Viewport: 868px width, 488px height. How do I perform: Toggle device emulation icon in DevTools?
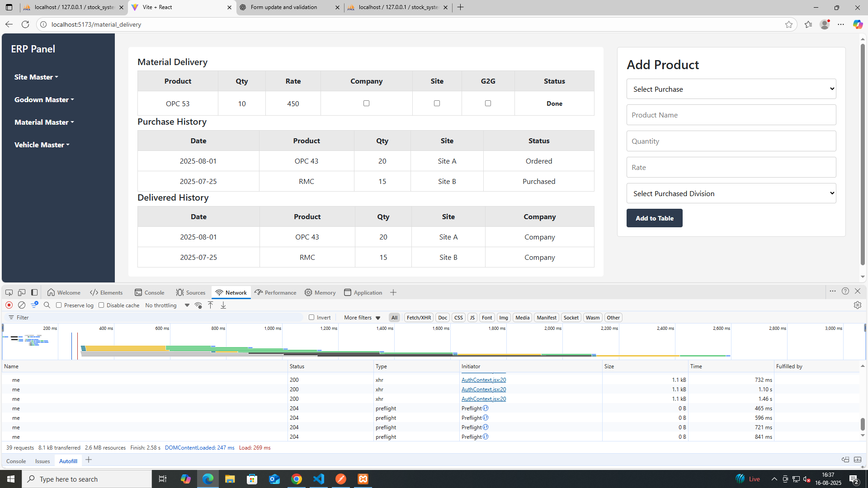point(22,292)
